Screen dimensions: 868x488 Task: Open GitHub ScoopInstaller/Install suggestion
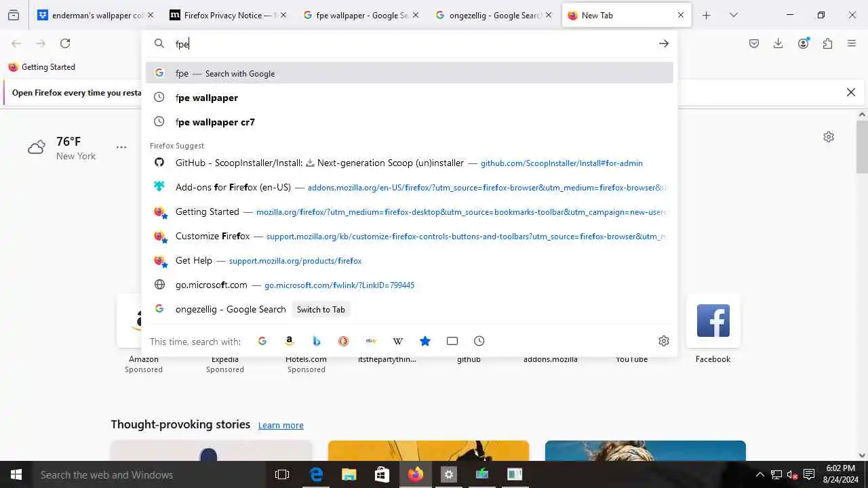pyautogui.click(x=410, y=163)
